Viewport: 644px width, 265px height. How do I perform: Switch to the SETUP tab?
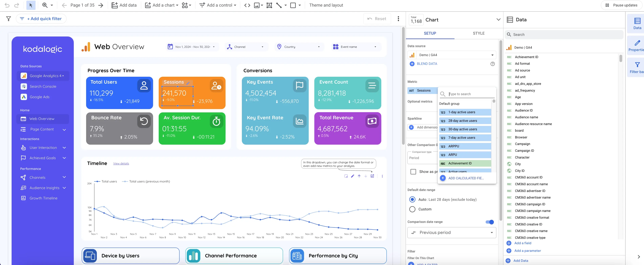430,33
